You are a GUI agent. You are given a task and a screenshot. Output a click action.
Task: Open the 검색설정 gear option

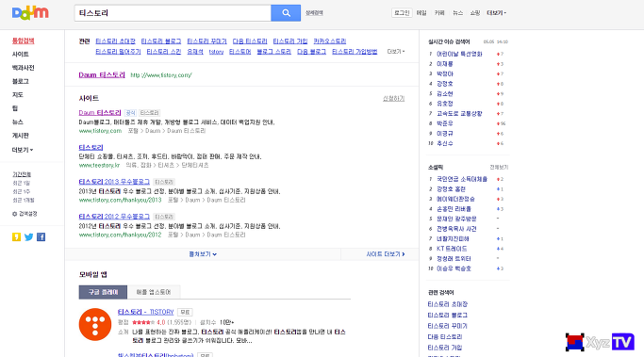pos(25,214)
